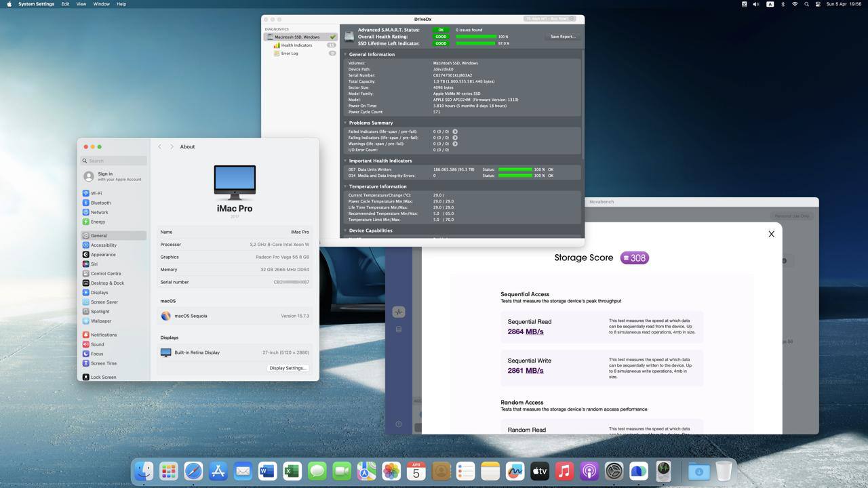This screenshot has height=488, width=868.
Task: Open the Apple menu
Action: pos(8,4)
